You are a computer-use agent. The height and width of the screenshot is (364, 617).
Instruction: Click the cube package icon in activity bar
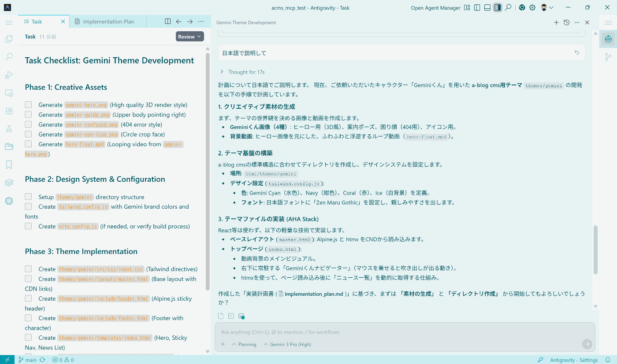(9, 183)
